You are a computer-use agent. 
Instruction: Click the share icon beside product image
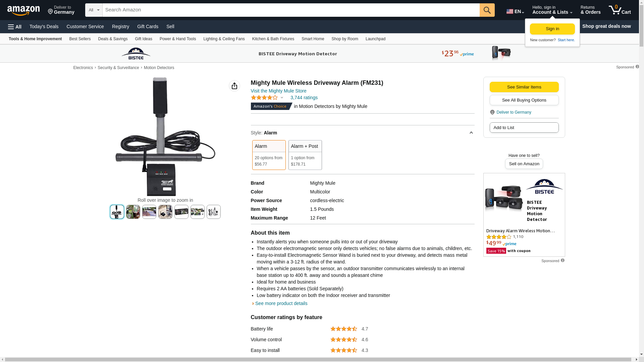tap(234, 86)
